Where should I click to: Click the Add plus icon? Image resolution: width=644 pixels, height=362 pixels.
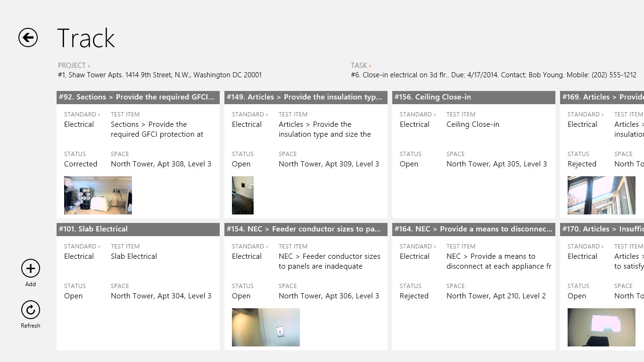[x=31, y=269]
